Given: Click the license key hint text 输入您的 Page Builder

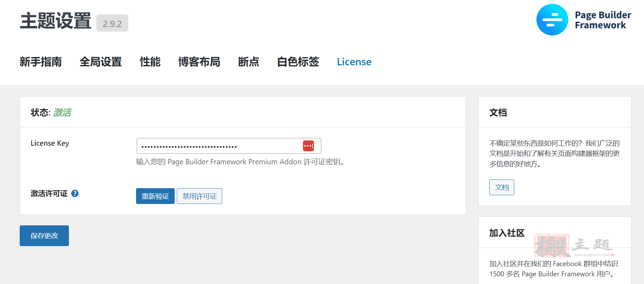Looking at the screenshot, I should coord(240,161).
